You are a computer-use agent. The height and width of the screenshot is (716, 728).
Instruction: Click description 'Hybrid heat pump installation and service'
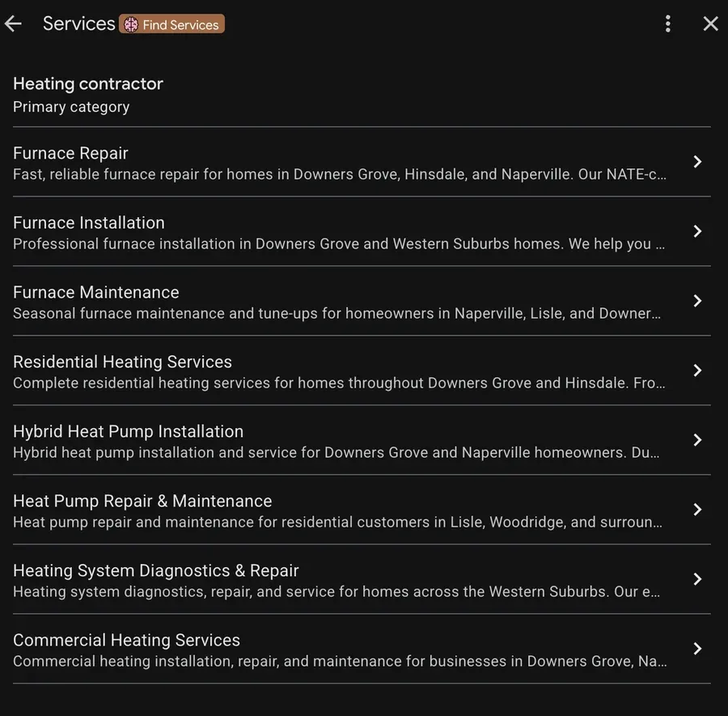(x=336, y=453)
